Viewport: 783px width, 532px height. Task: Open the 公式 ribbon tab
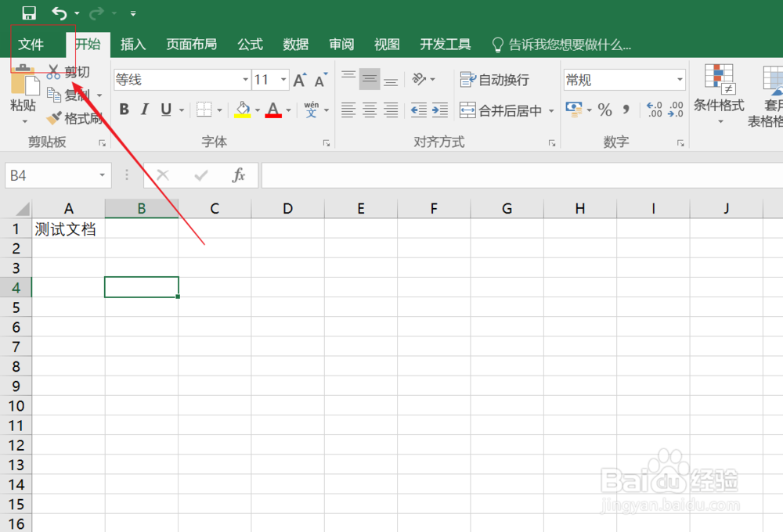click(x=251, y=45)
